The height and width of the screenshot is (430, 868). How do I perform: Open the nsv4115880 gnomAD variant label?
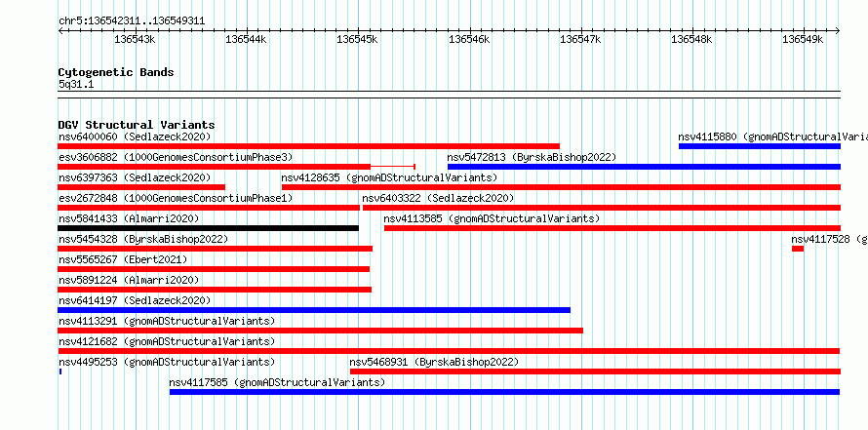point(772,137)
